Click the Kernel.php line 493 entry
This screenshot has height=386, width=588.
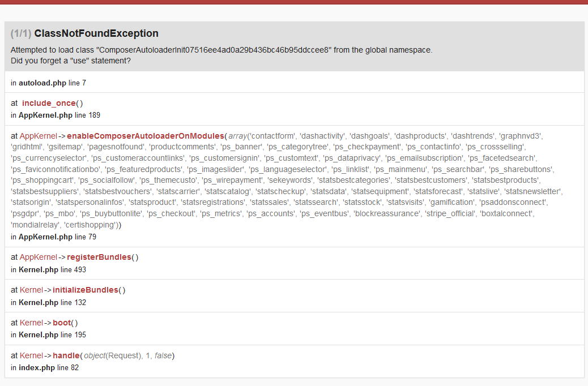(48, 270)
